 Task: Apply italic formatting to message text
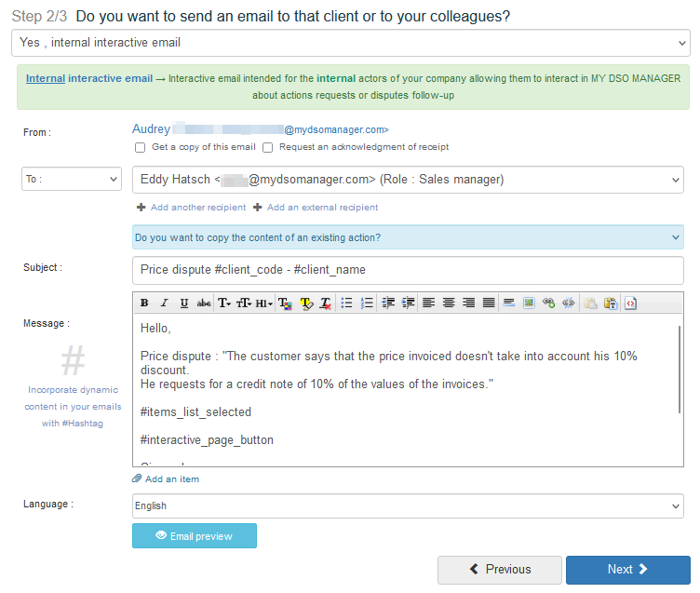pyautogui.click(x=164, y=303)
